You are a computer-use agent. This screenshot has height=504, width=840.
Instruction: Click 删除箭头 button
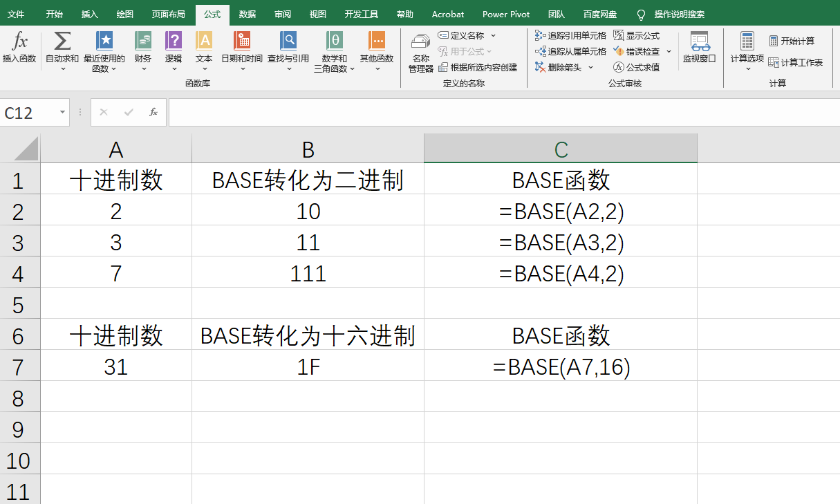point(559,67)
